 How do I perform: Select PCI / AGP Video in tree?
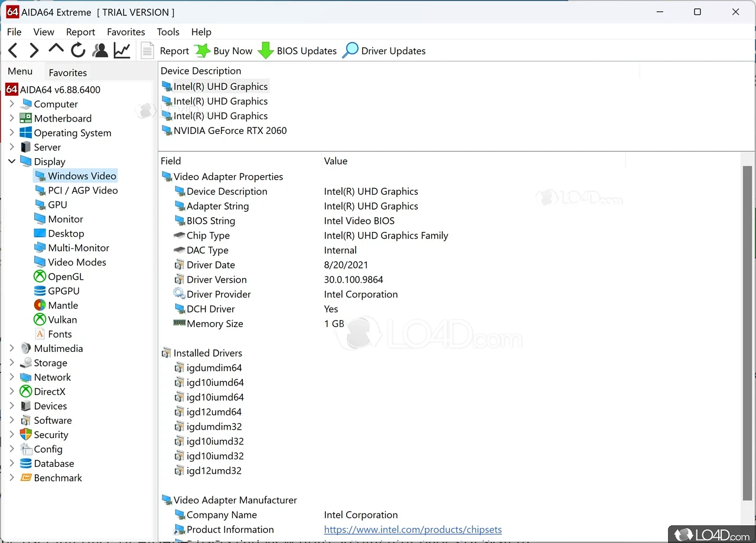76,190
